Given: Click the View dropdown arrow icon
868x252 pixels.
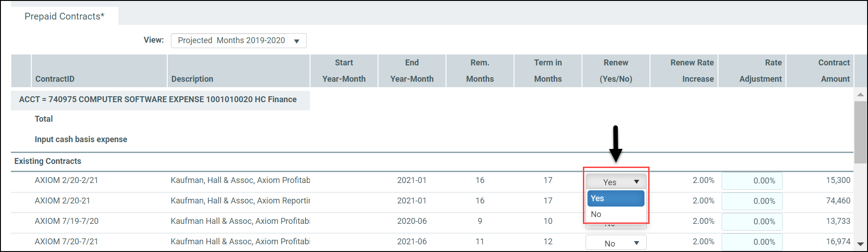Looking at the screenshot, I should (x=296, y=41).
